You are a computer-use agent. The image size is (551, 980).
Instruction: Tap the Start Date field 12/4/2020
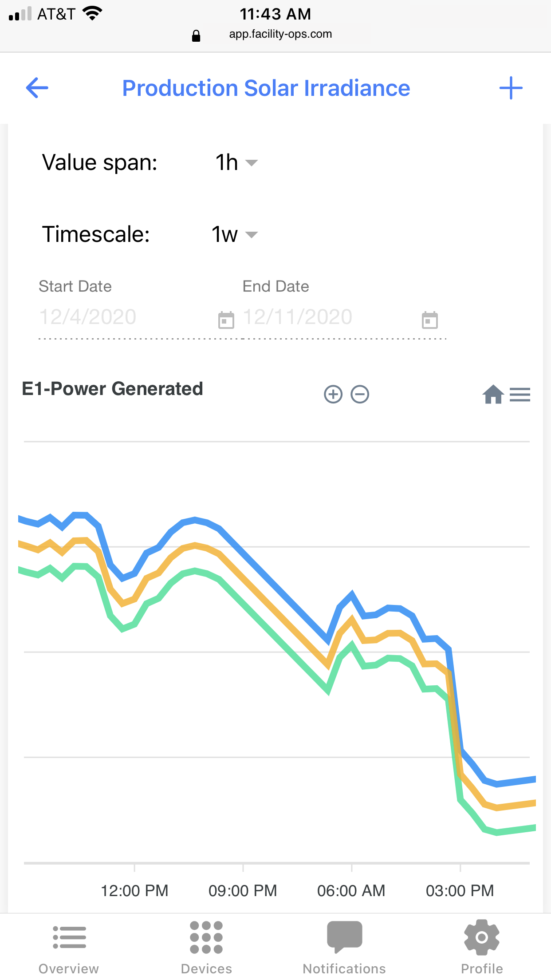click(x=88, y=317)
